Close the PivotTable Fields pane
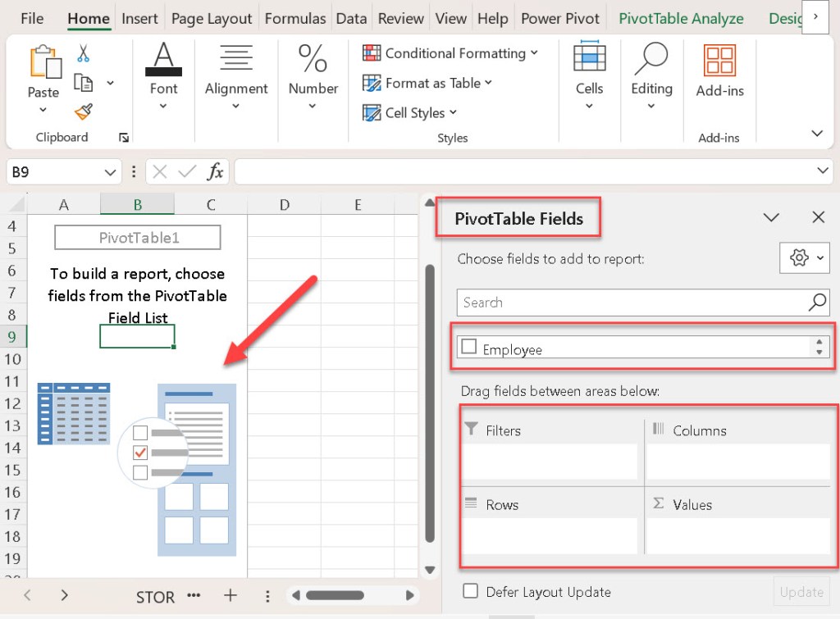Image resolution: width=840 pixels, height=619 pixels. tap(818, 217)
